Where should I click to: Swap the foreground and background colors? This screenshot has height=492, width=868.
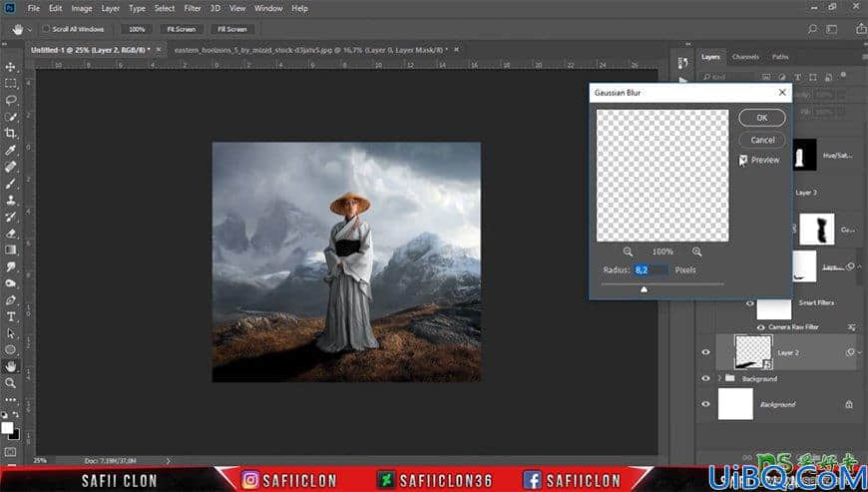point(16,414)
